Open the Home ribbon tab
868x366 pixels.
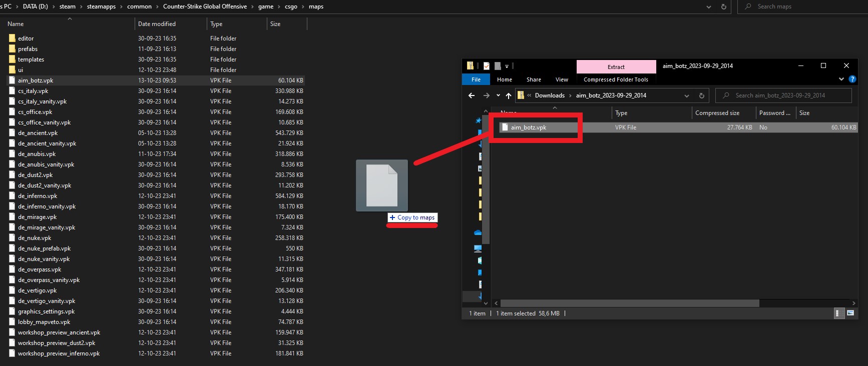pos(505,79)
